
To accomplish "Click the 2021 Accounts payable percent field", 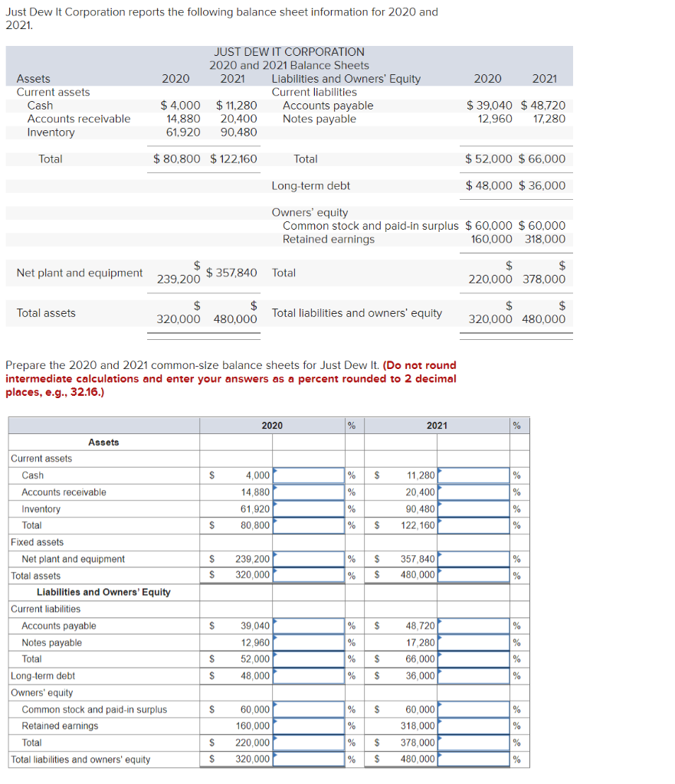I will [473, 626].
